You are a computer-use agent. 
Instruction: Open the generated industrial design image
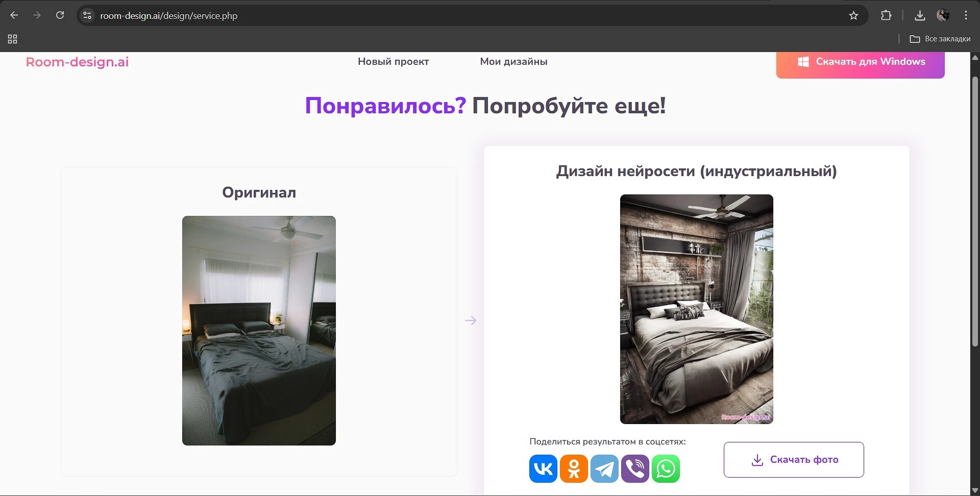point(696,309)
